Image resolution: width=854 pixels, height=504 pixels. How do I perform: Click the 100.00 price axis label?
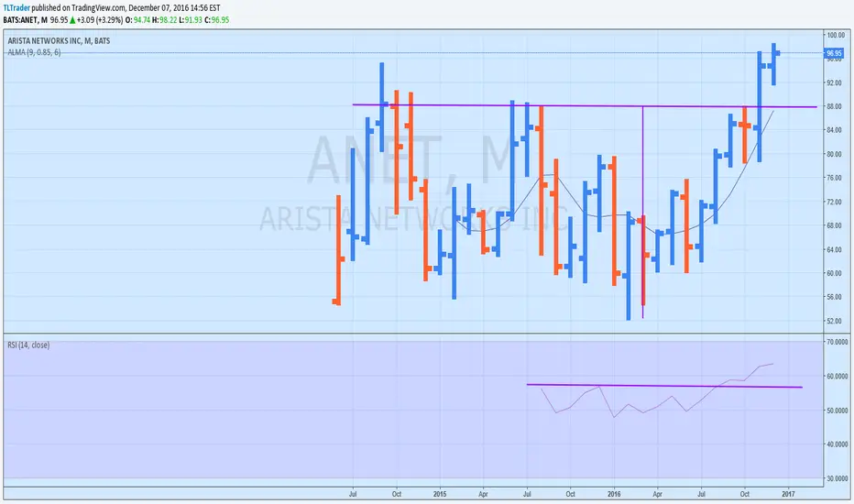coord(836,35)
